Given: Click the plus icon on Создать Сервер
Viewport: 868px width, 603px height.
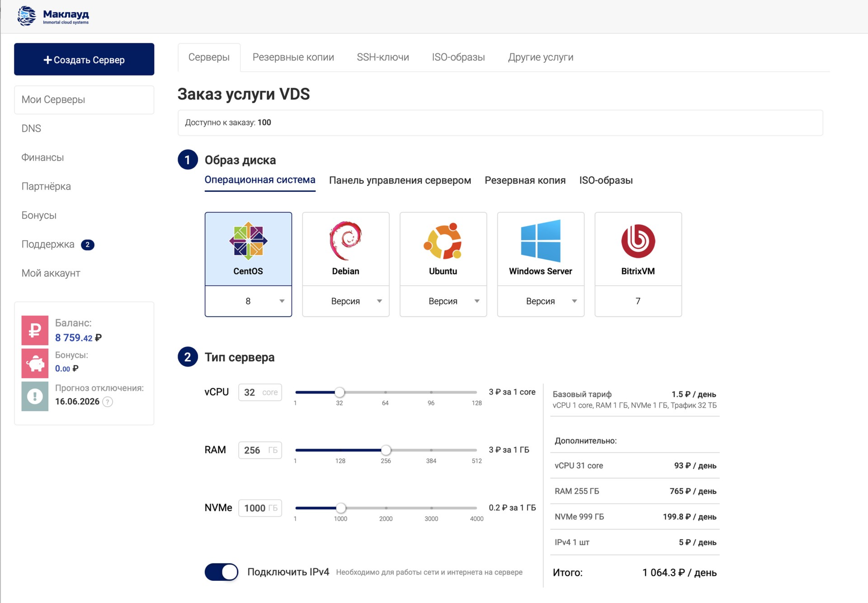Looking at the screenshot, I should 48,60.
